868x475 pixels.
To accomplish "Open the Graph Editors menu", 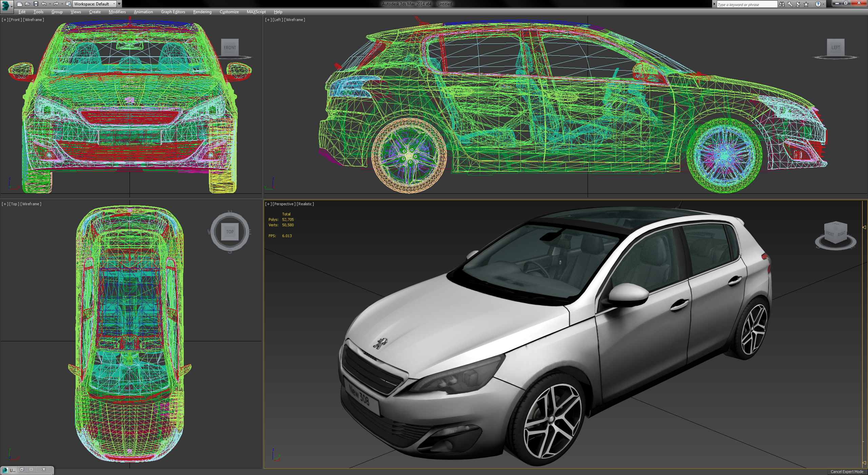I will [173, 12].
